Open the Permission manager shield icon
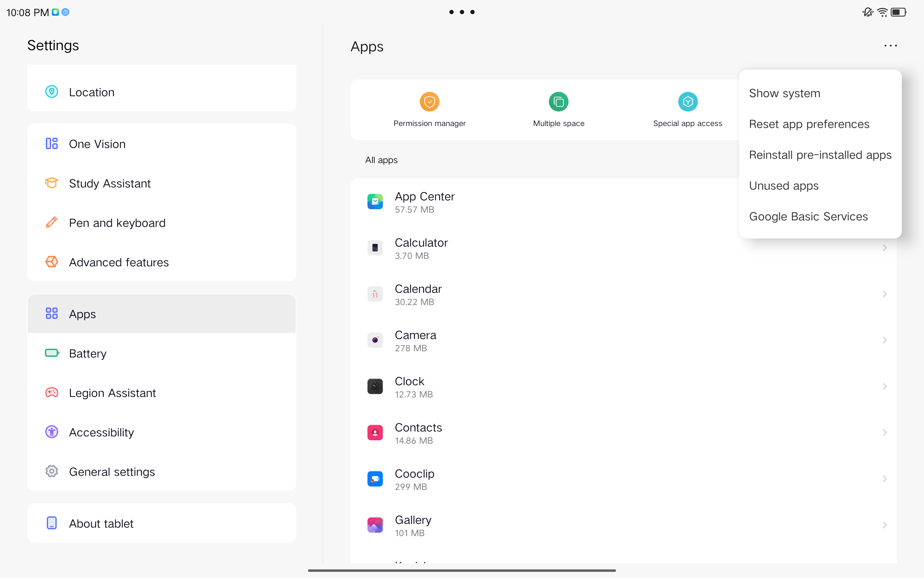The width and height of the screenshot is (924, 578). (x=430, y=102)
